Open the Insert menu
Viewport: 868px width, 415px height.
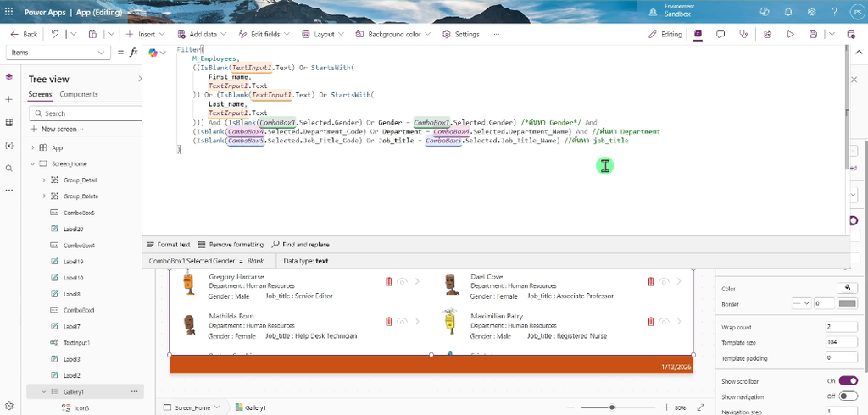point(144,35)
